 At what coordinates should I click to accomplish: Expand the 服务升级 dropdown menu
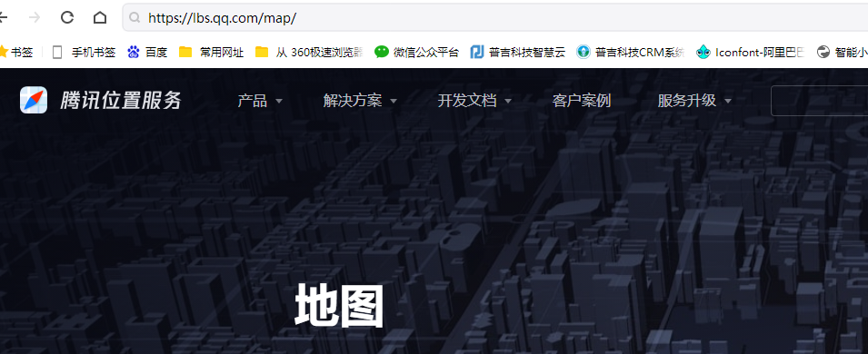coord(694,101)
